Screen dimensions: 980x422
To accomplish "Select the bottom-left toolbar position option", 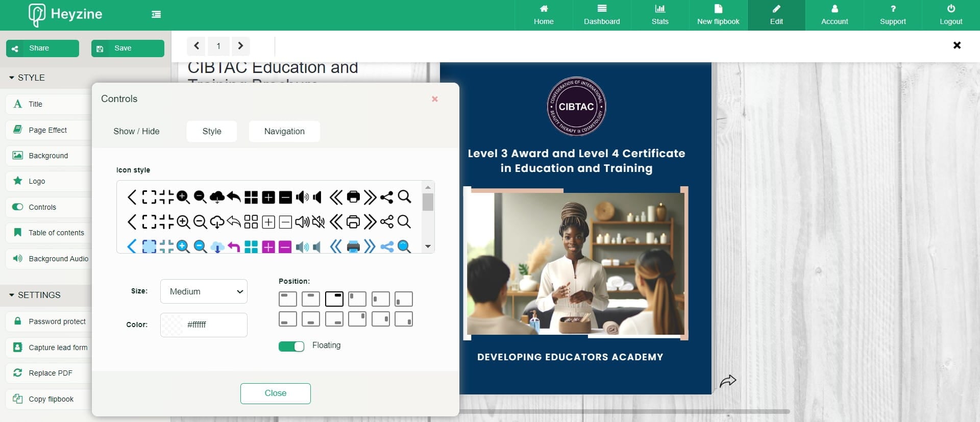I will tap(287, 319).
